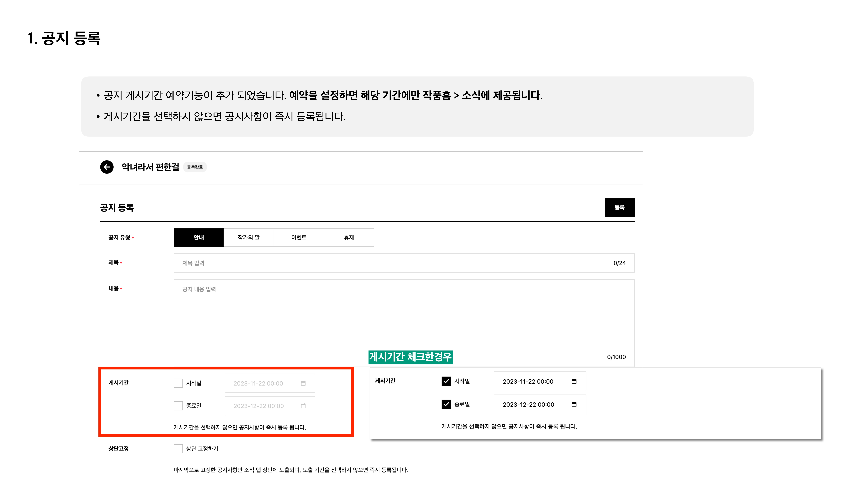Enable the unchecked 종료일 checkbox
This screenshot has height=488, width=868.
178,406
